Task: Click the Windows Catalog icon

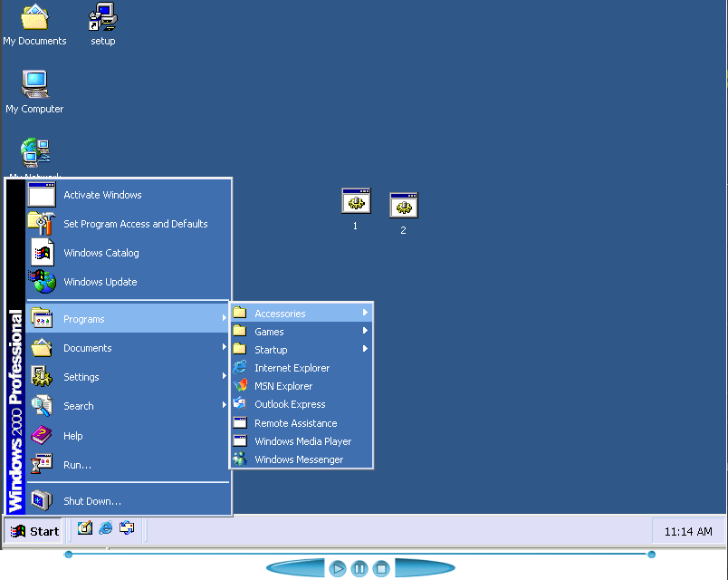Action: tap(43, 252)
